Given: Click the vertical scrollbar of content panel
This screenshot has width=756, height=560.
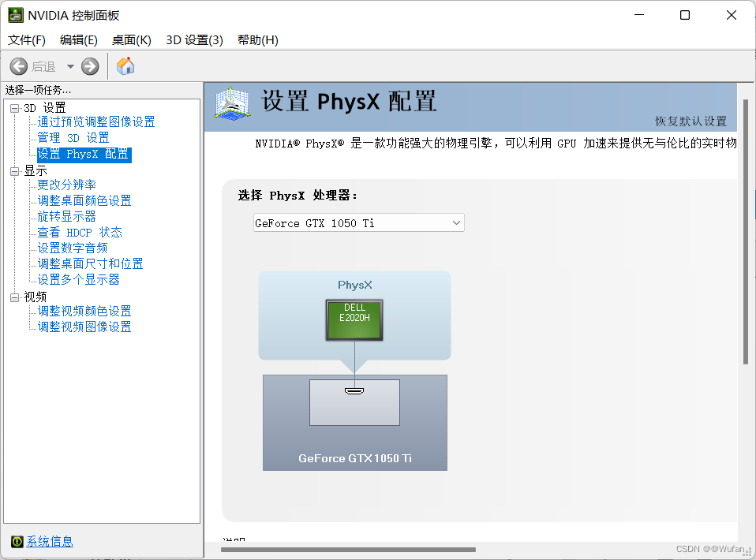Looking at the screenshot, I should pos(746,231).
